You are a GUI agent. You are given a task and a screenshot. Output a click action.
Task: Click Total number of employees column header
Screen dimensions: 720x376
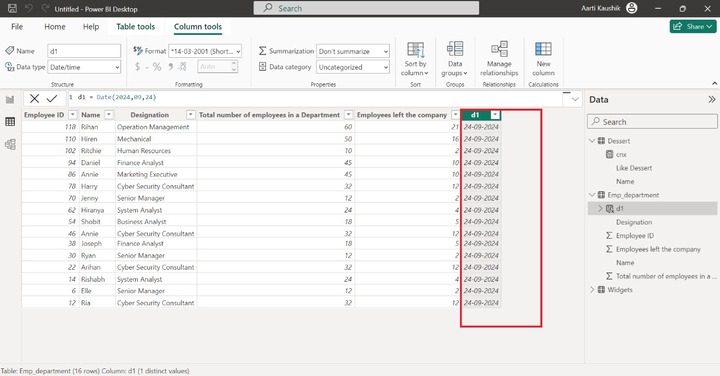click(270, 115)
